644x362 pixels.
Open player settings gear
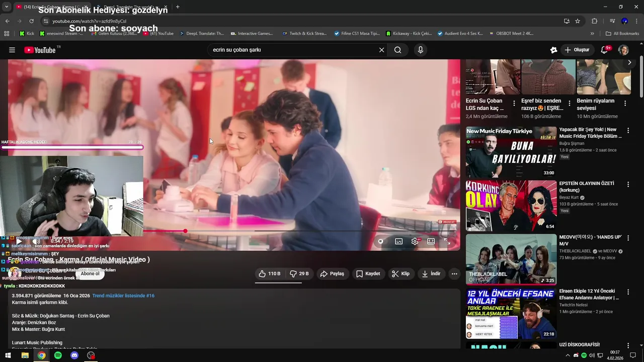pos(415,241)
